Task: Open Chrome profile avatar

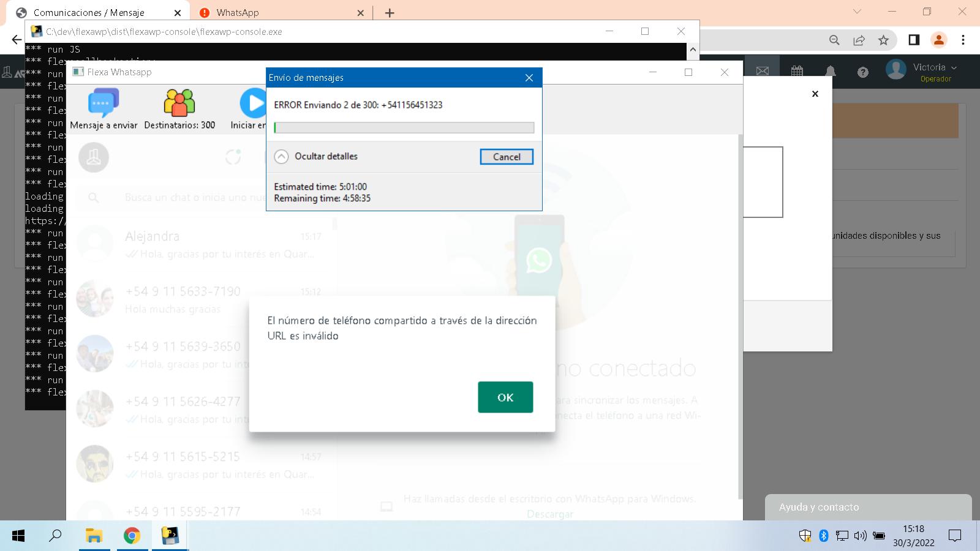Action: pyautogui.click(x=938, y=40)
